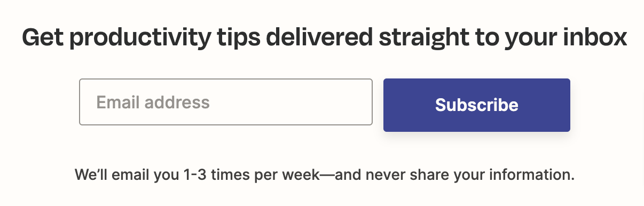Place cursor in newsletter email box
The width and height of the screenshot is (644, 206).
click(225, 102)
